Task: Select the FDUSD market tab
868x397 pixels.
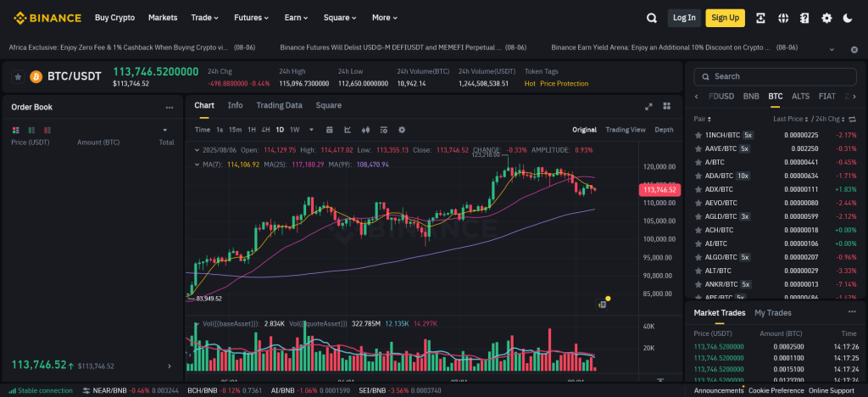Action: (x=721, y=97)
